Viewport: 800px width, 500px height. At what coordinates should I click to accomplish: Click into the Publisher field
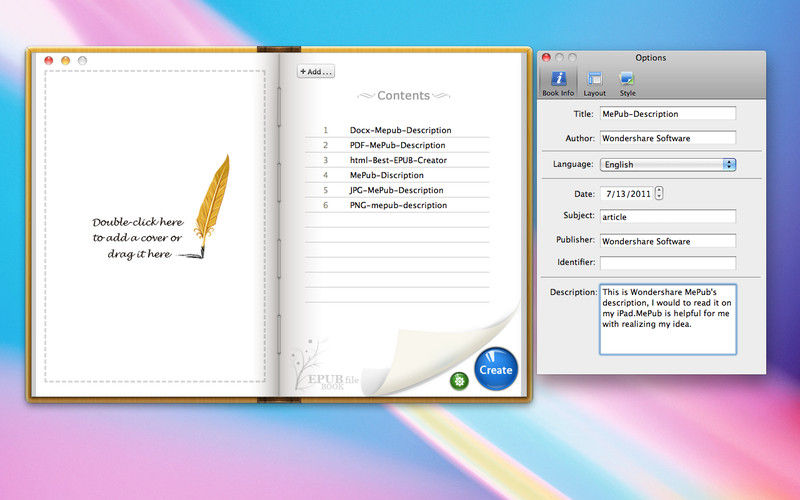(667, 241)
